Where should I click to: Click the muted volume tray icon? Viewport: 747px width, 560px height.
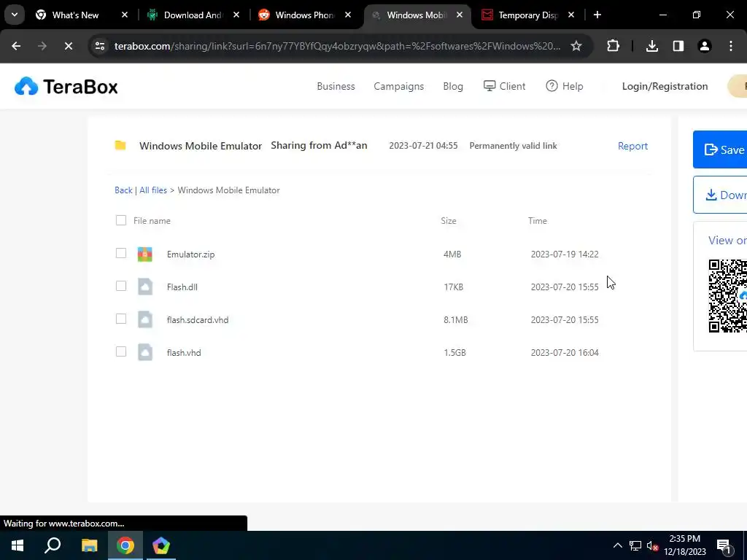tap(652, 545)
